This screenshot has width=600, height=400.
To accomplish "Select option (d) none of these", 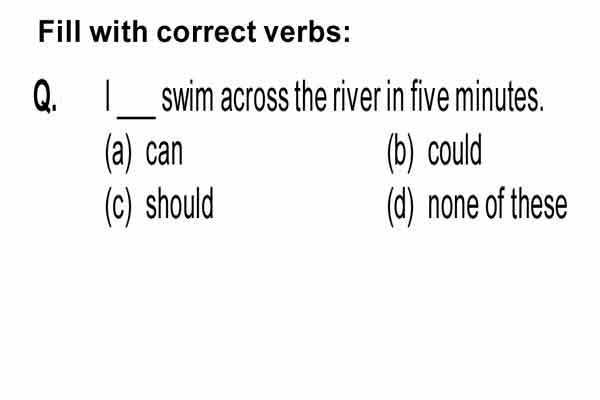I will pyautogui.click(x=477, y=206).
